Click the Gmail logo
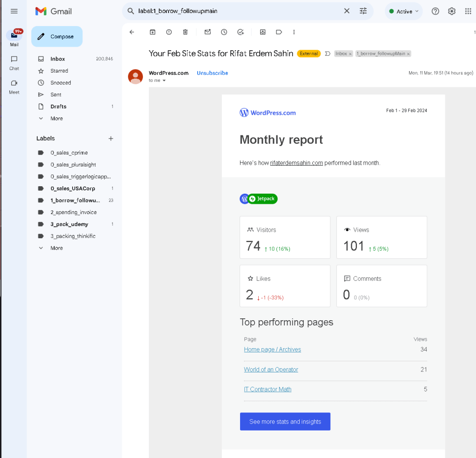476x458 pixels. point(54,11)
